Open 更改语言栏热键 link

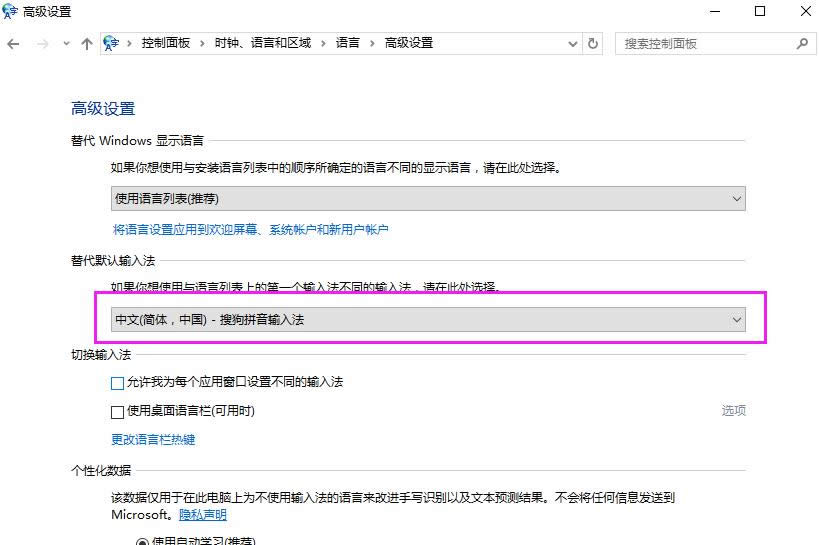click(x=153, y=440)
